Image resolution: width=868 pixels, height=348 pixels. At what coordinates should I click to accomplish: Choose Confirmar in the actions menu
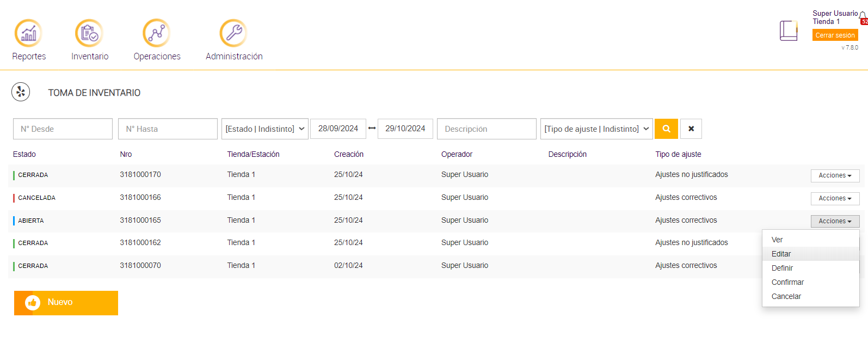pyautogui.click(x=787, y=282)
